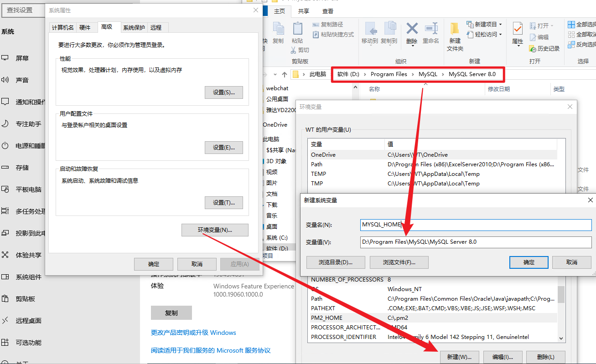Click the Up arrow in Explorer navigation
Viewport: 596px width, 364px height.
(x=285, y=74)
